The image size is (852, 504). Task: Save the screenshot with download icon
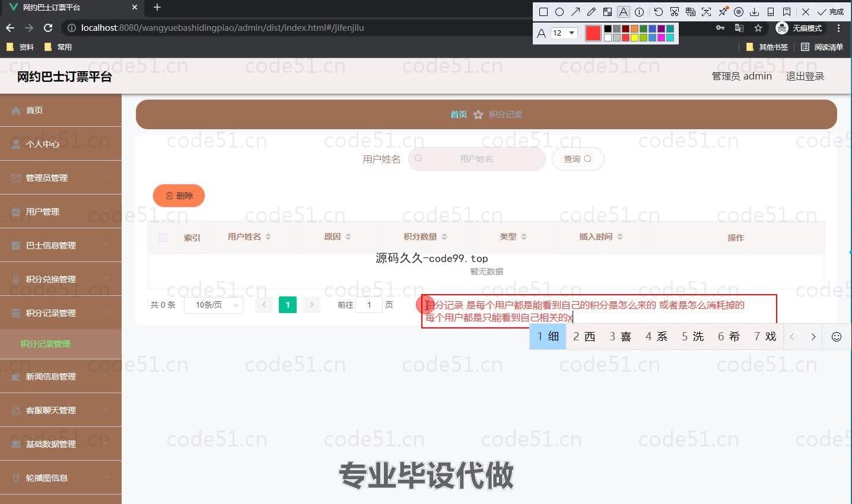[x=755, y=12]
